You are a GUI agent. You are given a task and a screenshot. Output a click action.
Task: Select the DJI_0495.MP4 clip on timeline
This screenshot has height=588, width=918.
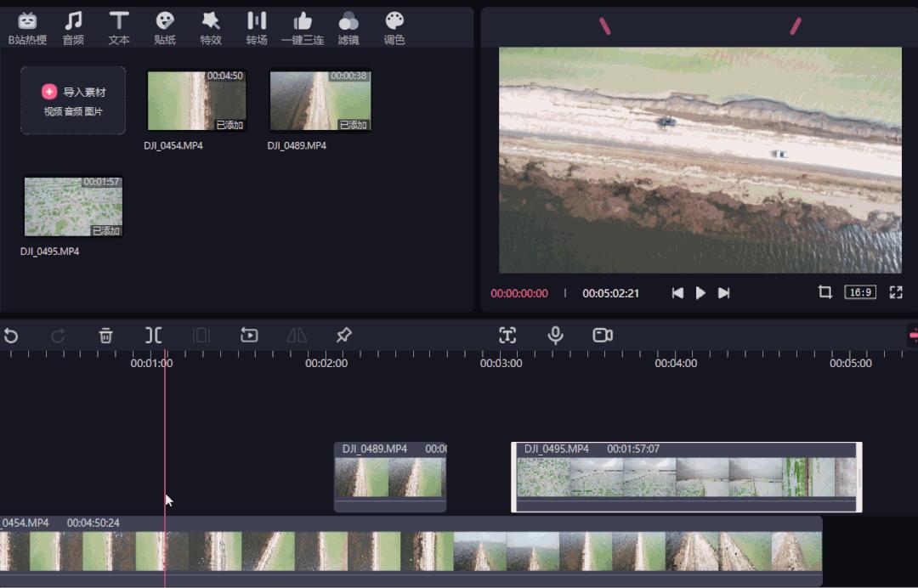tap(686, 478)
